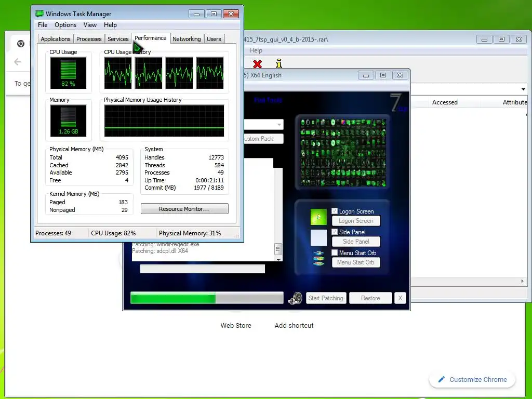This screenshot has height=399, width=532.
Task: Click status bar text Physical Memory: 31%
Action: click(190, 233)
